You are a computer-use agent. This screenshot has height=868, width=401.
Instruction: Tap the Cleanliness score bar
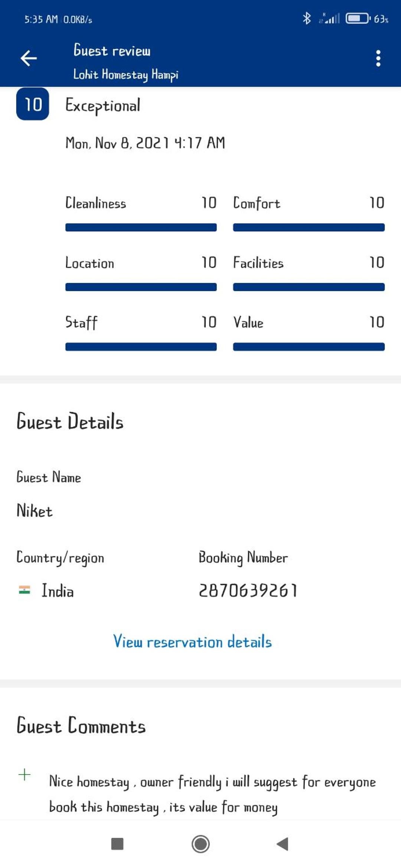tap(141, 227)
